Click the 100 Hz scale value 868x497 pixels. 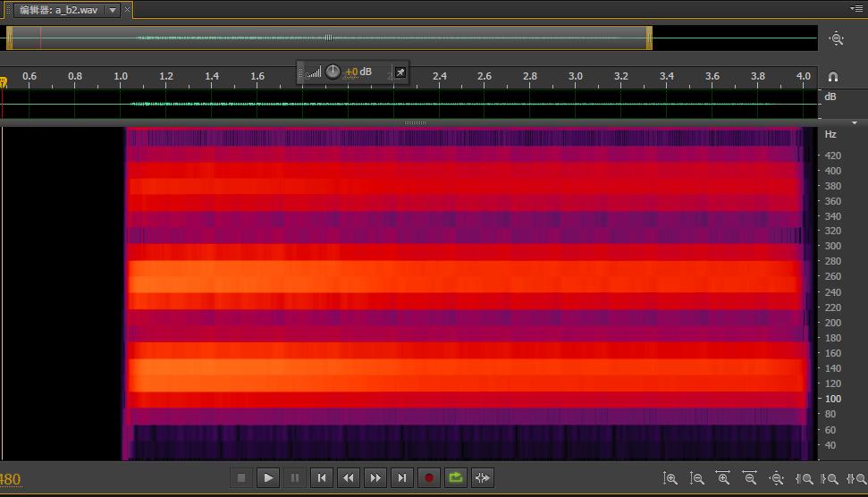click(x=833, y=399)
